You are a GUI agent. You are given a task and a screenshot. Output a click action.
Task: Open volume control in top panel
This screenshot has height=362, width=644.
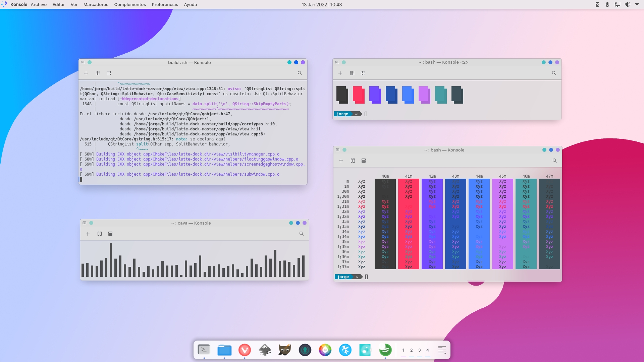pos(627,4)
